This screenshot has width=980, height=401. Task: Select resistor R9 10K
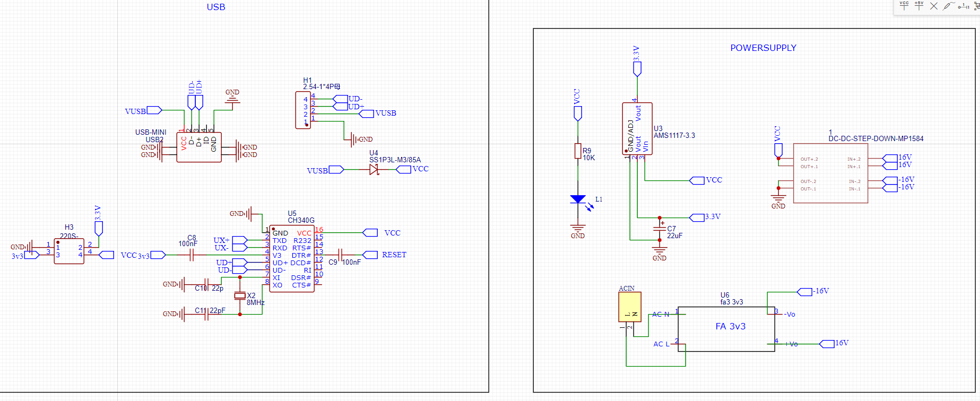[x=578, y=151]
